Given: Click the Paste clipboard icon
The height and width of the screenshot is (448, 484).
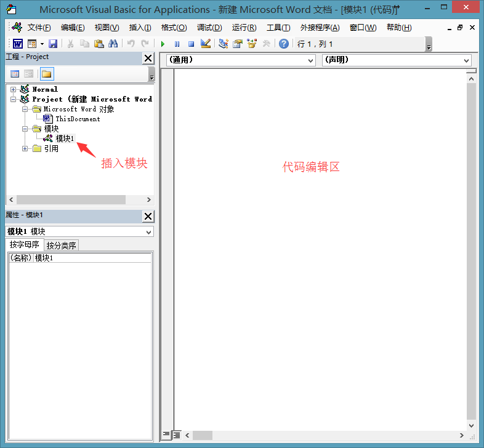Looking at the screenshot, I should pos(99,44).
